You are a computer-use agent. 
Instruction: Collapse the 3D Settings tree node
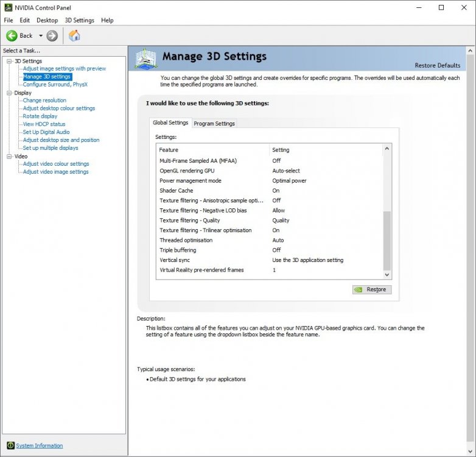coord(9,61)
